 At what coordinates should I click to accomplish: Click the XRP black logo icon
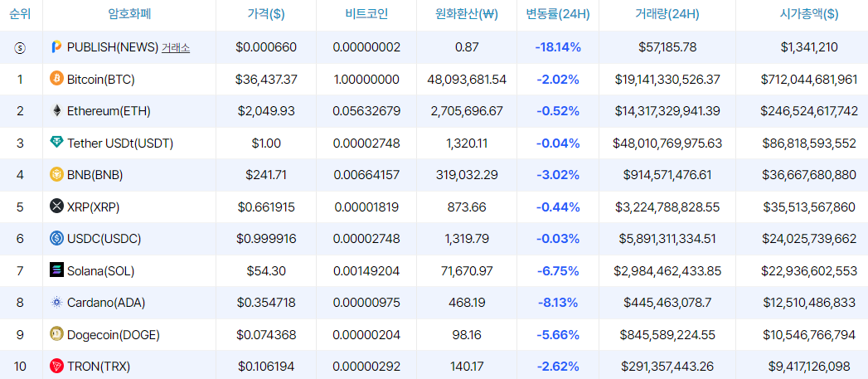56,207
